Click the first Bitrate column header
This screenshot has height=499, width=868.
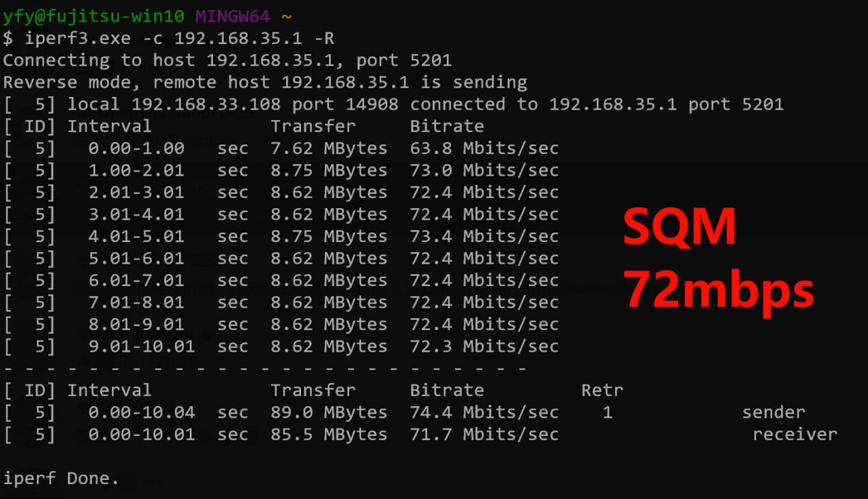[447, 126]
